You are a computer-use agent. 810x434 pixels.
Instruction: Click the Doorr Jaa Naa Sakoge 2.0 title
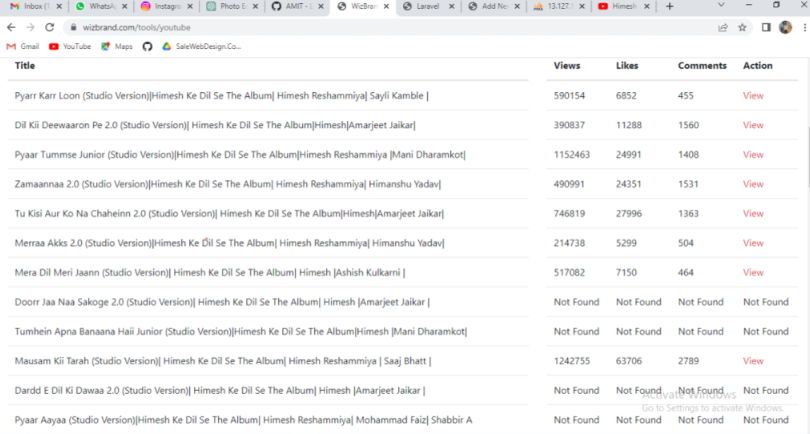(222, 302)
